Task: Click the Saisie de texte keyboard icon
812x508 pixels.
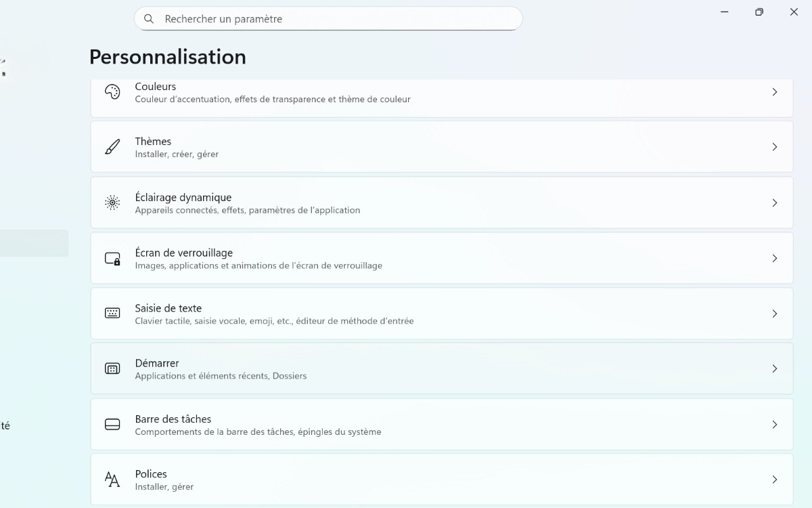Action: click(112, 313)
